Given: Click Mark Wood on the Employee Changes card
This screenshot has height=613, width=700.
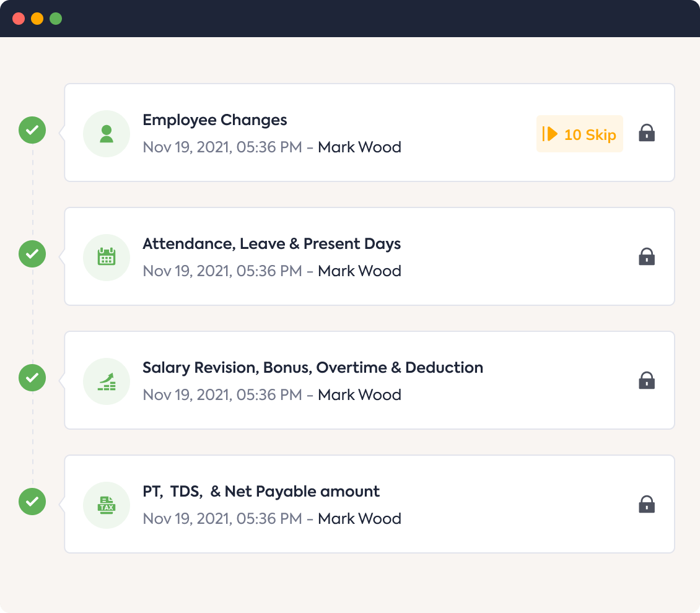Looking at the screenshot, I should click(x=359, y=147).
